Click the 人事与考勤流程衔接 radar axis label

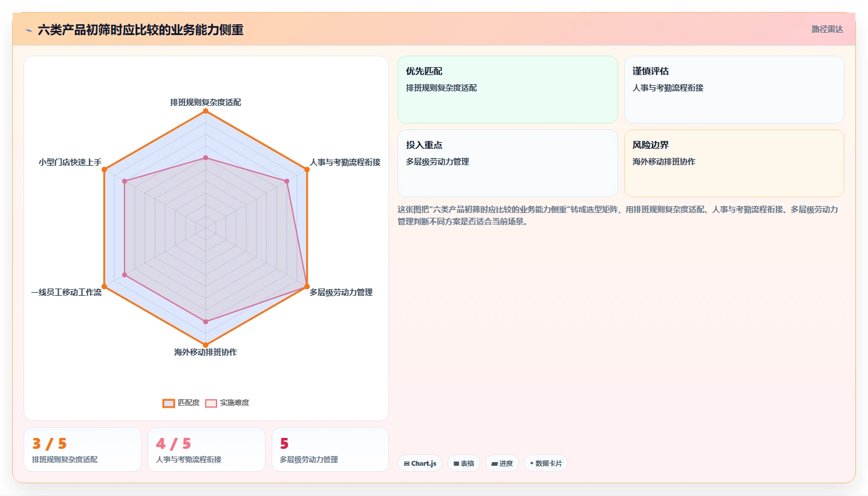345,162
